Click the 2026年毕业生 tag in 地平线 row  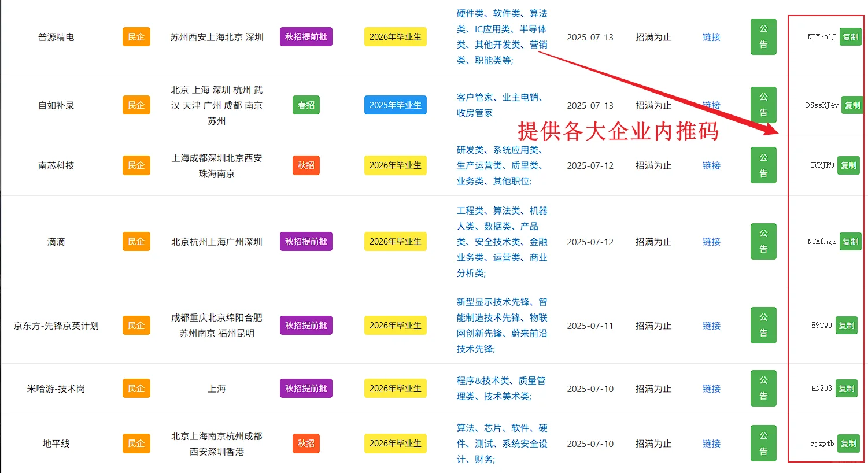coord(396,444)
